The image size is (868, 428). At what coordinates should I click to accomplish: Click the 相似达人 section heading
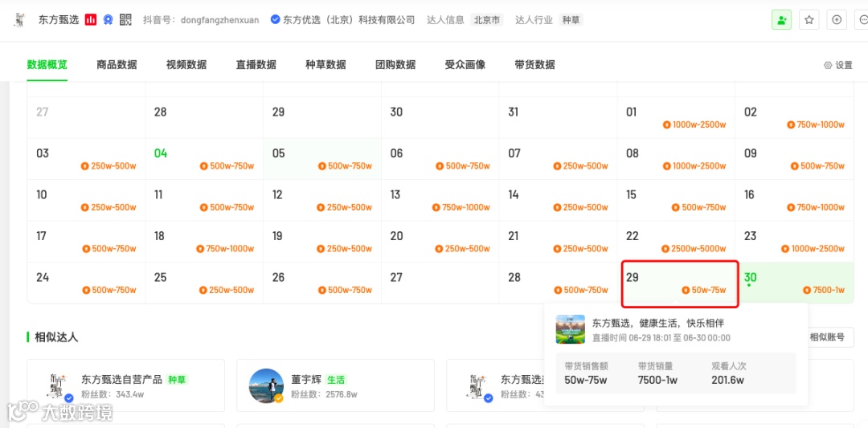click(x=56, y=337)
